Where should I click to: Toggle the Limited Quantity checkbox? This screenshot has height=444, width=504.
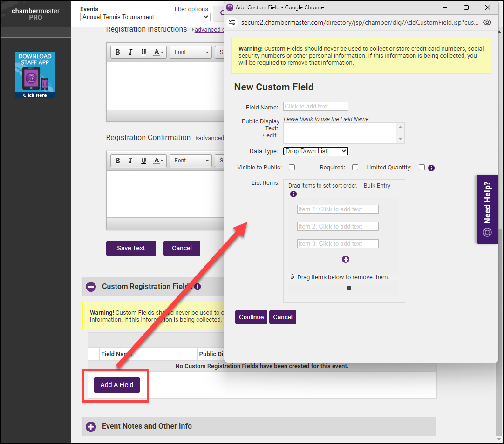click(422, 168)
